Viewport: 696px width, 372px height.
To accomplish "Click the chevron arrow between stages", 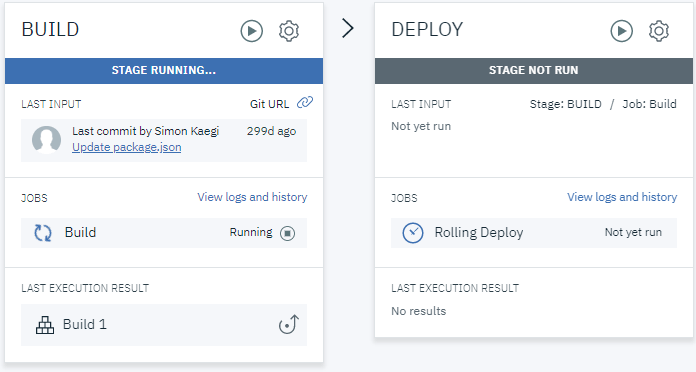I will click(348, 28).
